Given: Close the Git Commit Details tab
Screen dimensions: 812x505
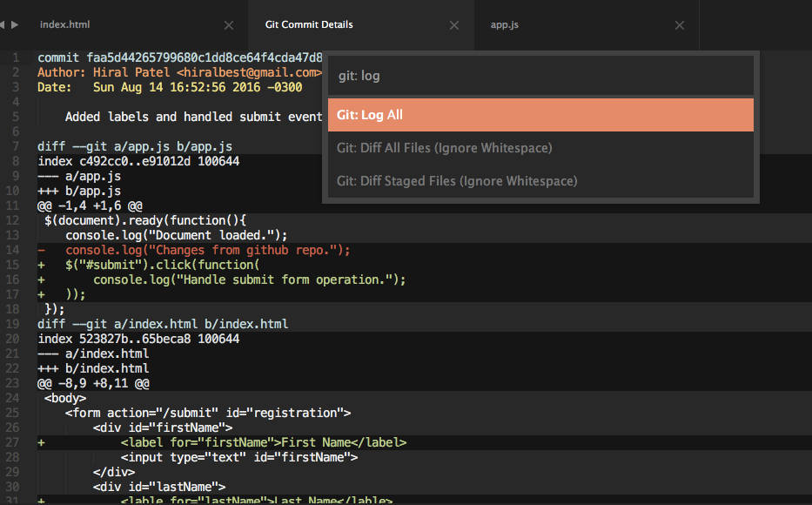Looking at the screenshot, I should (x=453, y=25).
